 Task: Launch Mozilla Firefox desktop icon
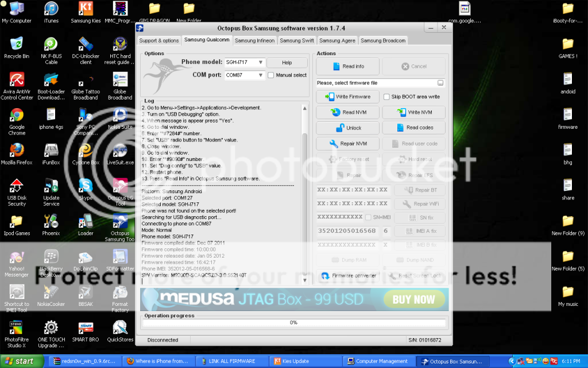[x=17, y=154]
